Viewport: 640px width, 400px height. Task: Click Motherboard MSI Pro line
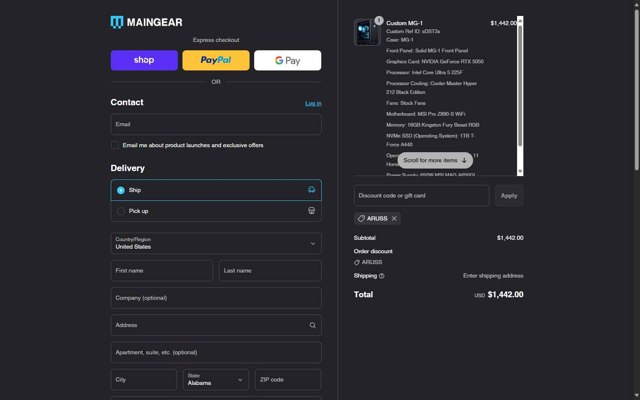(426, 114)
